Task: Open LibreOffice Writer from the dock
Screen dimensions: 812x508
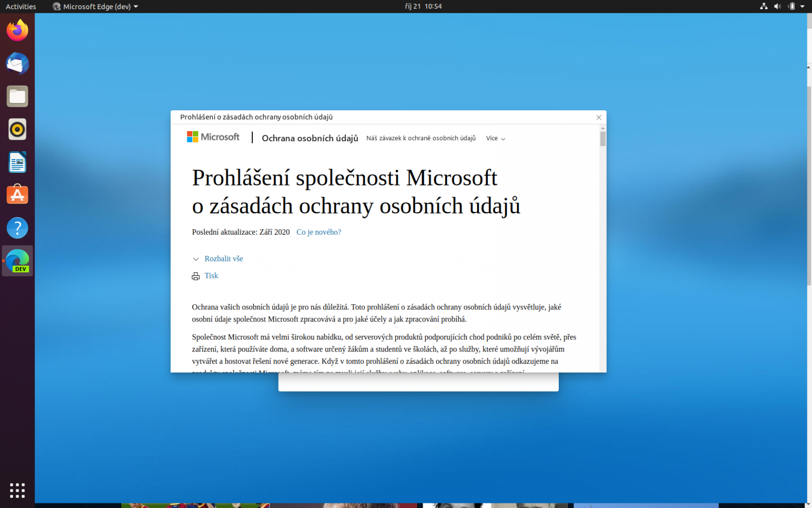Action: pyautogui.click(x=17, y=162)
